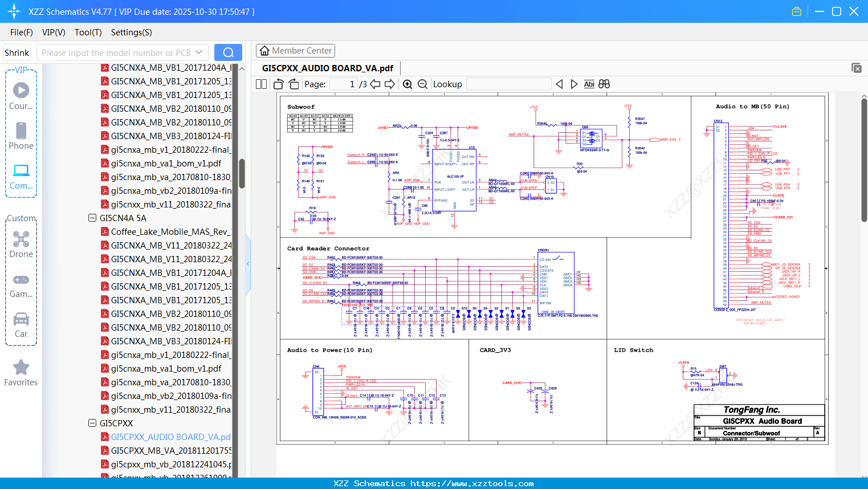Rotate the page counterclockwise
The width and height of the screenshot is (868, 489).
[x=278, y=84]
